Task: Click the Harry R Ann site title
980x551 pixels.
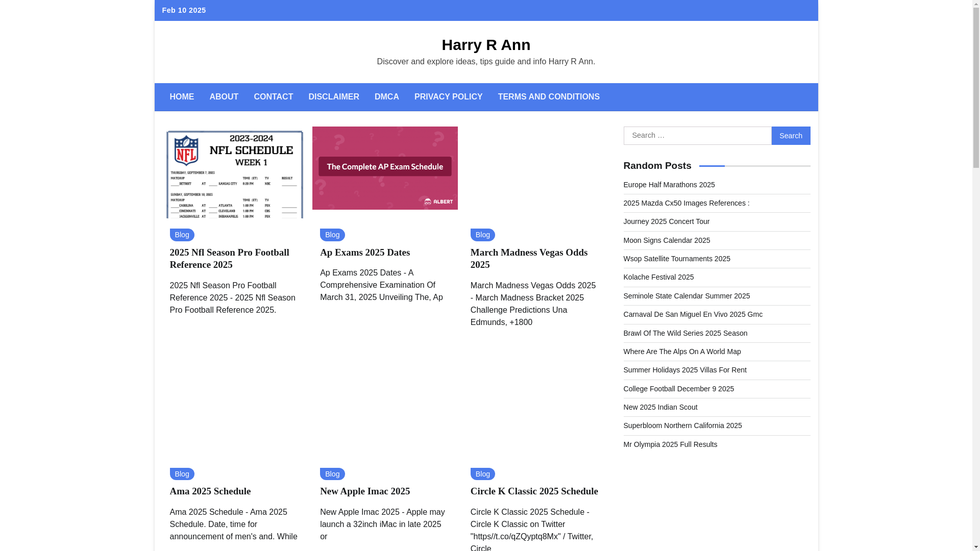Action: [x=486, y=45]
